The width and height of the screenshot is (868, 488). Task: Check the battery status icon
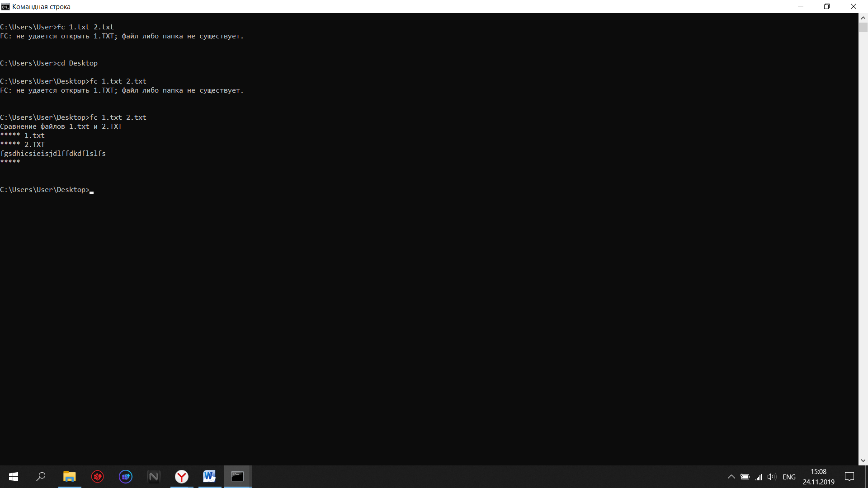click(x=745, y=477)
